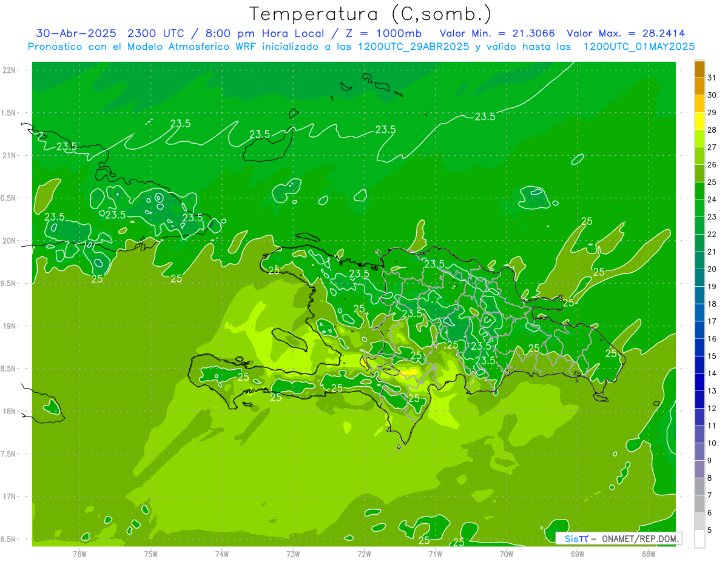Viewport: 728px width, 562px height.
Task: Click 'Valor Max. = 28.2414' readout
Action: click(626, 33)
